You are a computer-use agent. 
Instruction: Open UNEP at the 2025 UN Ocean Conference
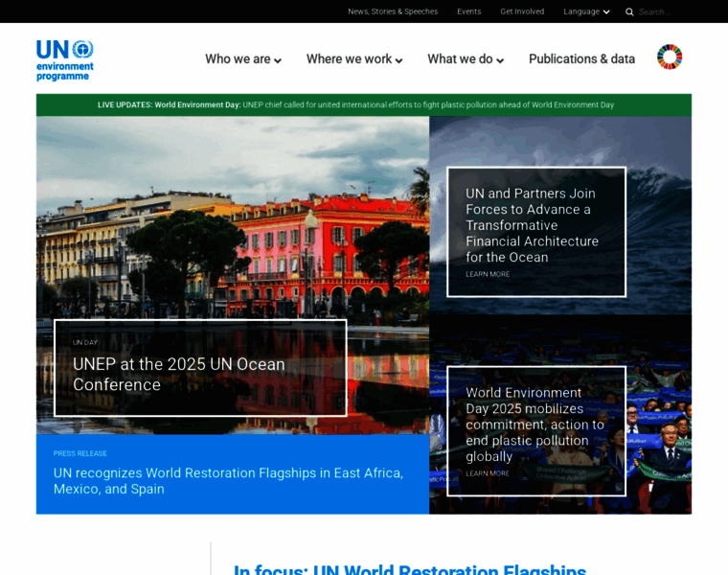point(179,375)
